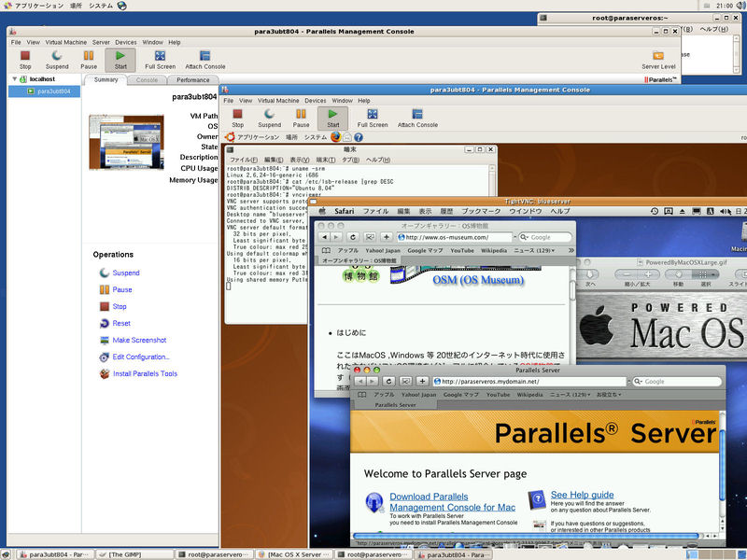Switch to [Mac OS X Server taskbar entry
The image size is (747, 560).
[x=293, y=554]
